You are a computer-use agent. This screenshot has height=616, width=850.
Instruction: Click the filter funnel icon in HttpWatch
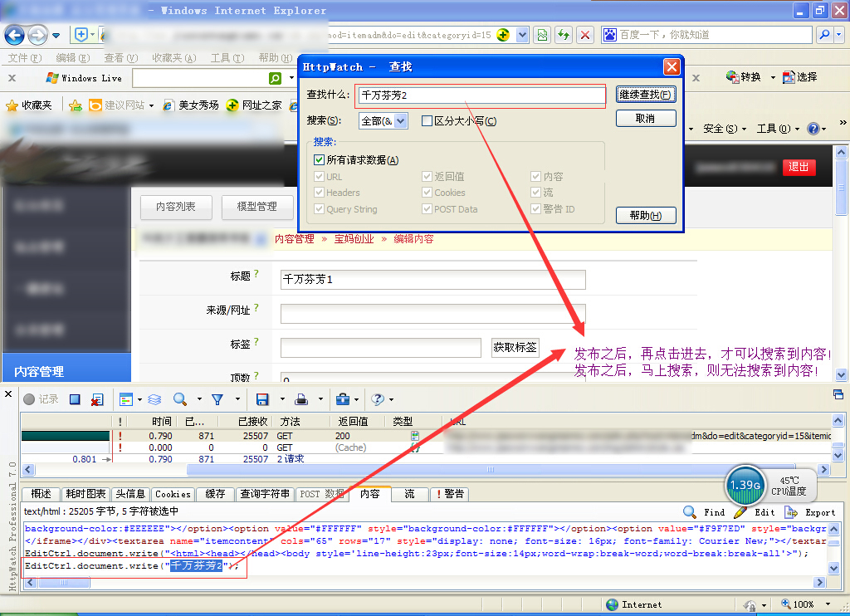(x=217, y=399)
